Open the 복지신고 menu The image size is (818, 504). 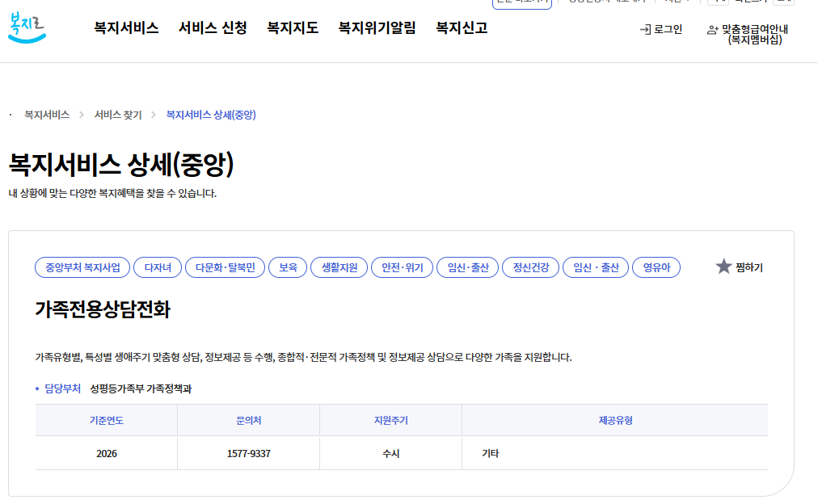coord(462,28)
